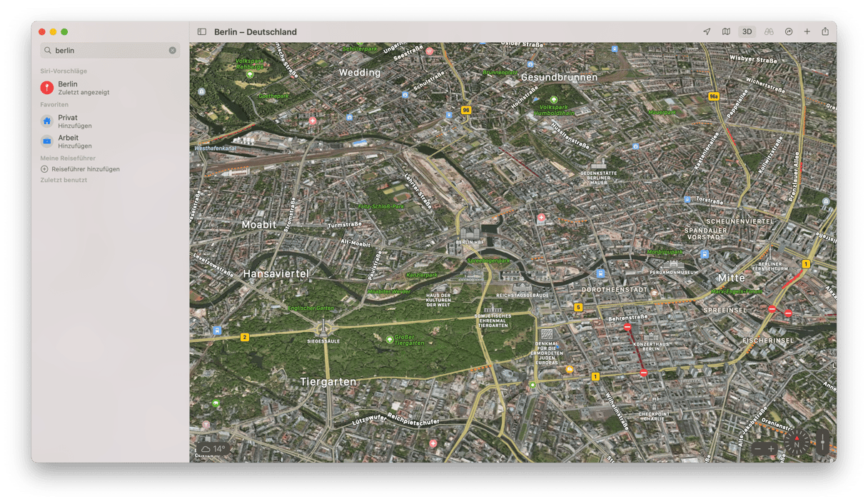Click the Mitte district label
This screenshot has width=868, height=504.
731,278
